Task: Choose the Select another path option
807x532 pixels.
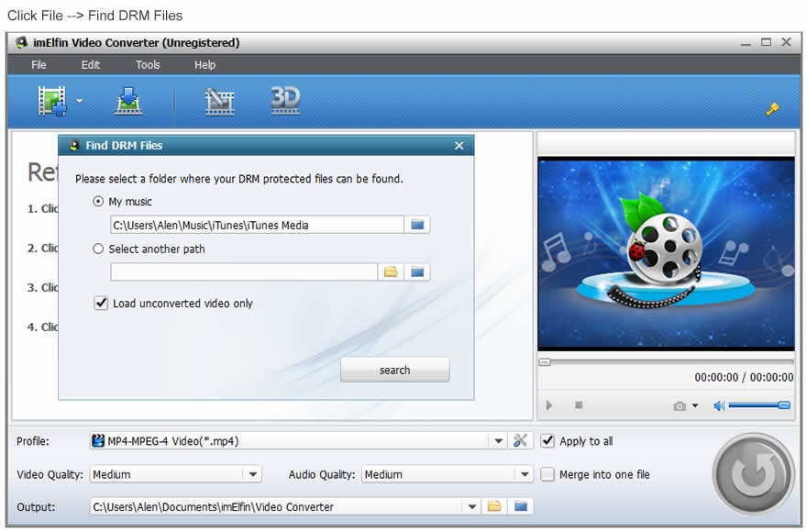Action: click(x=98, y=249)
